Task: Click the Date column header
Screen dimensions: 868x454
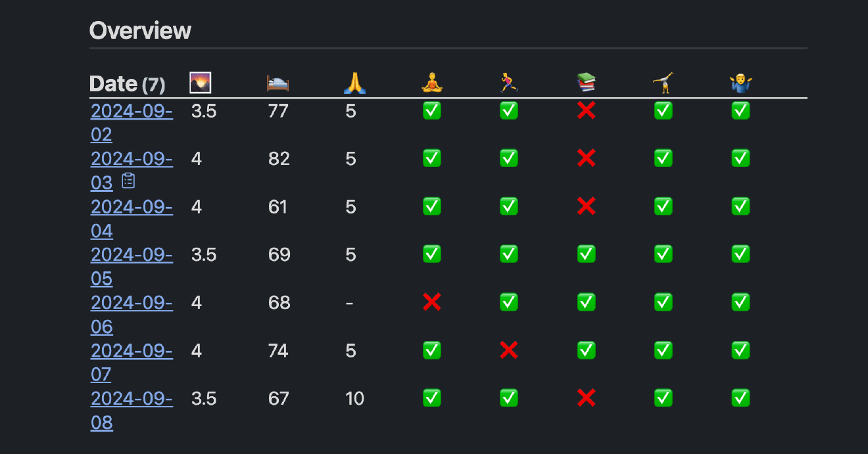Action: pos(113,84)
